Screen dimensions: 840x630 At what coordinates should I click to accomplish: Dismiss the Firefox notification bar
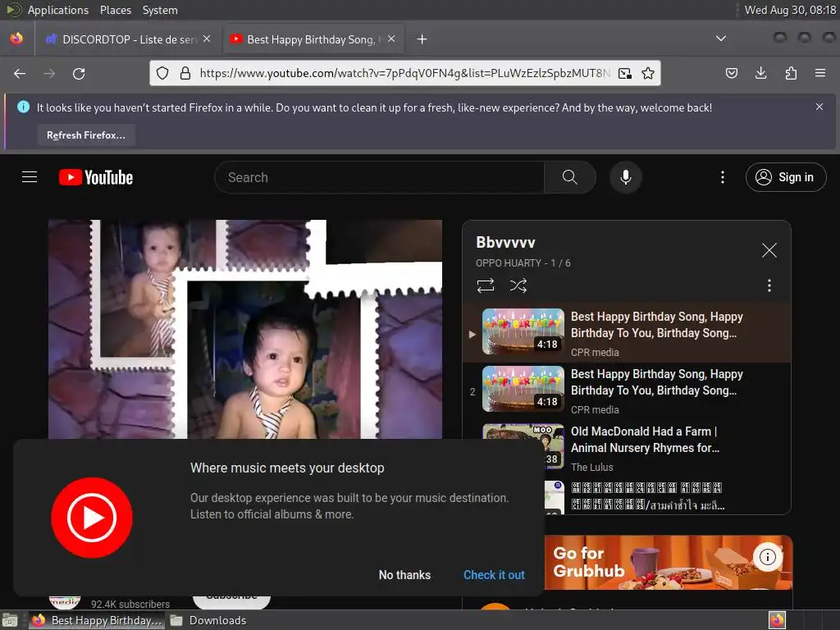tap(819, 107)
